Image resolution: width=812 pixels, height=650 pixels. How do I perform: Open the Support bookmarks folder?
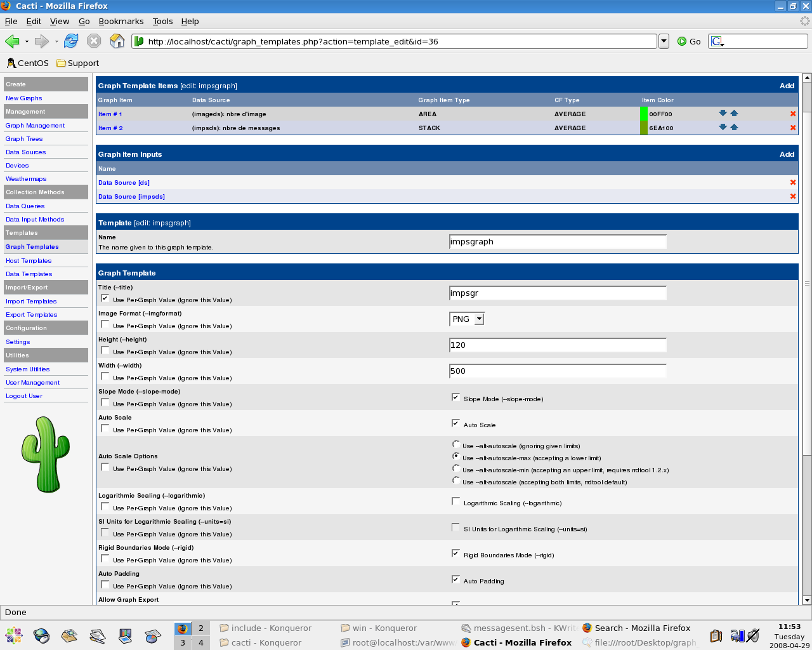[x=78, y=63]
